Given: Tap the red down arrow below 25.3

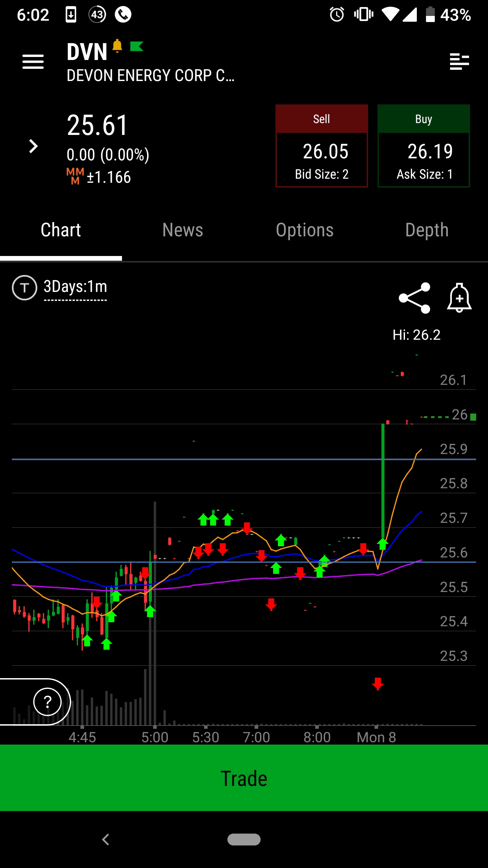Looking at the screenshot, I should [378, 684].
